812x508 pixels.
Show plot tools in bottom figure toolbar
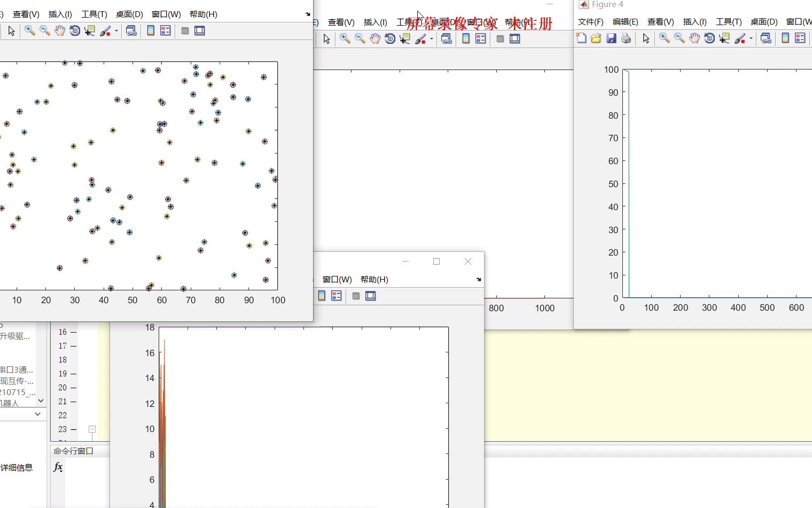pyautogui.click(x=371, y=296)
